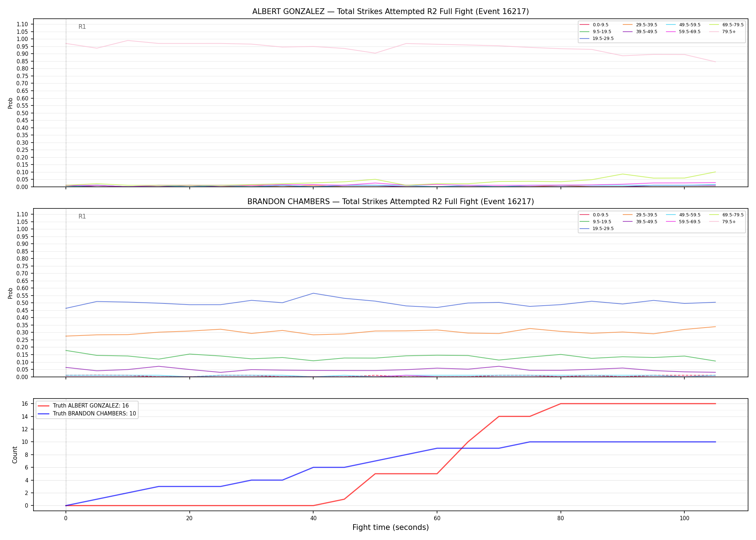Click the 100 tick on the time axis
This screenshot has height=540, width=756.
pos(684,518)
